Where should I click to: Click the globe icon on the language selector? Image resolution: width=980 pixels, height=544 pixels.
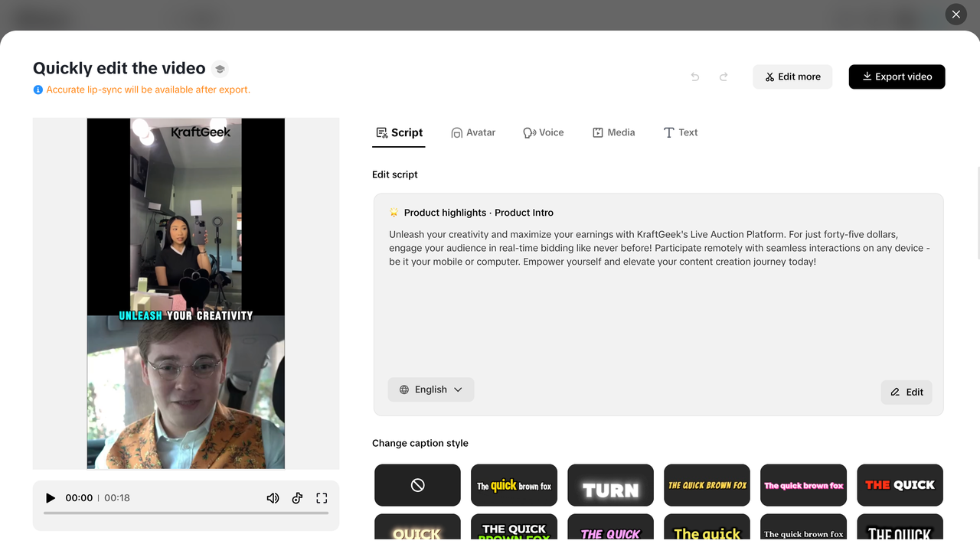pyautogui.click(x=403, y=389)
